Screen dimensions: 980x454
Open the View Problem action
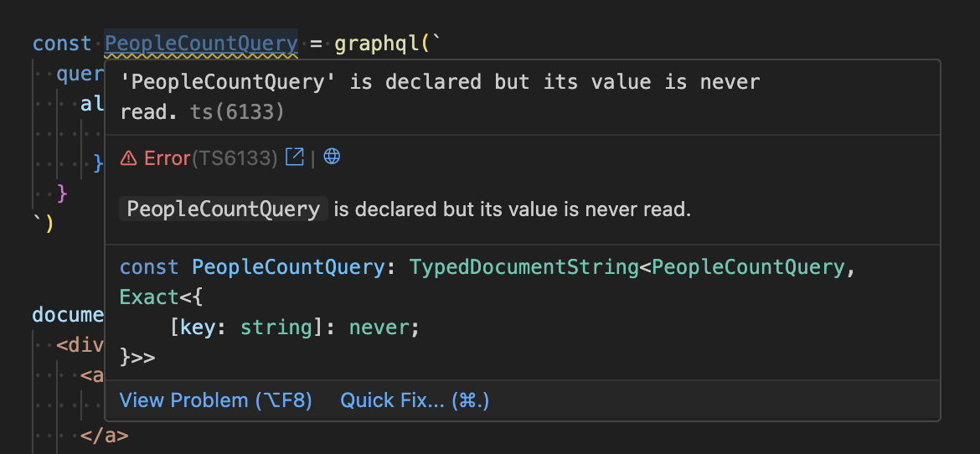point(215,400)
